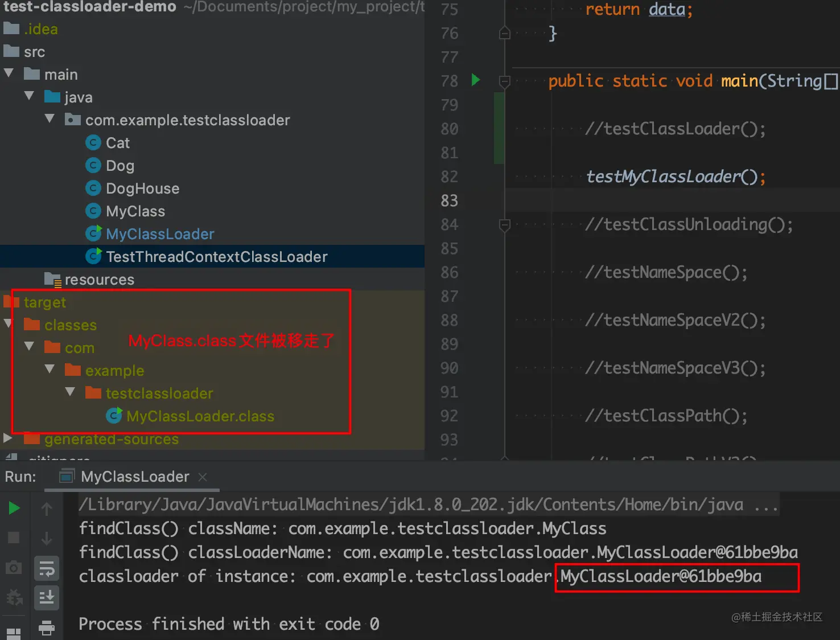Click the 'return data;' statement
The height and width of the screenshot is (640, 840).
pos(639,9)
